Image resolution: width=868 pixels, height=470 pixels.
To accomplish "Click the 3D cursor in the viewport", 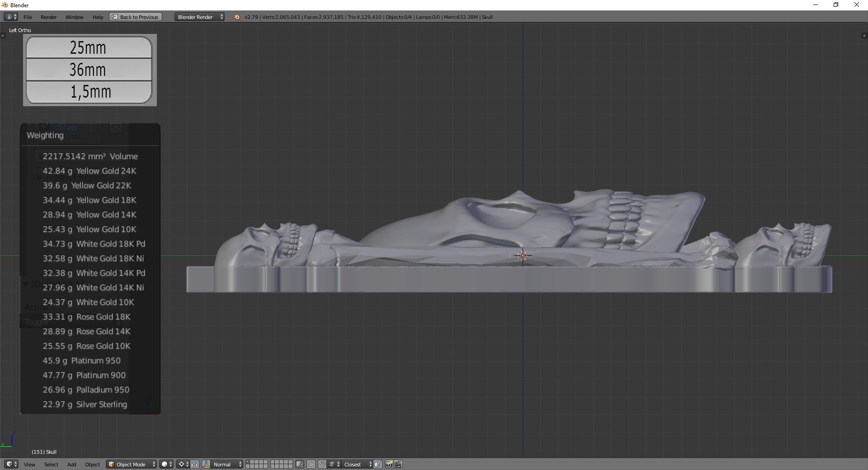I will click(x=523, y=256).
